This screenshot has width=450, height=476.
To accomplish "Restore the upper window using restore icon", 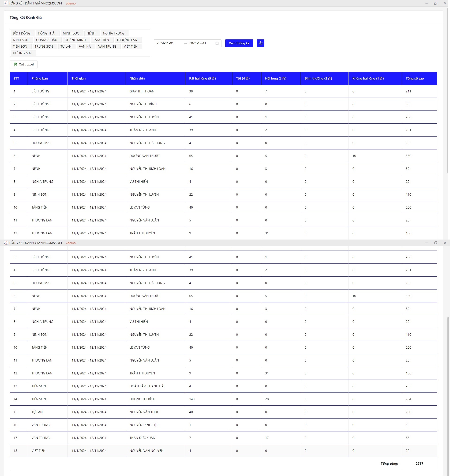I will (436, 3).
